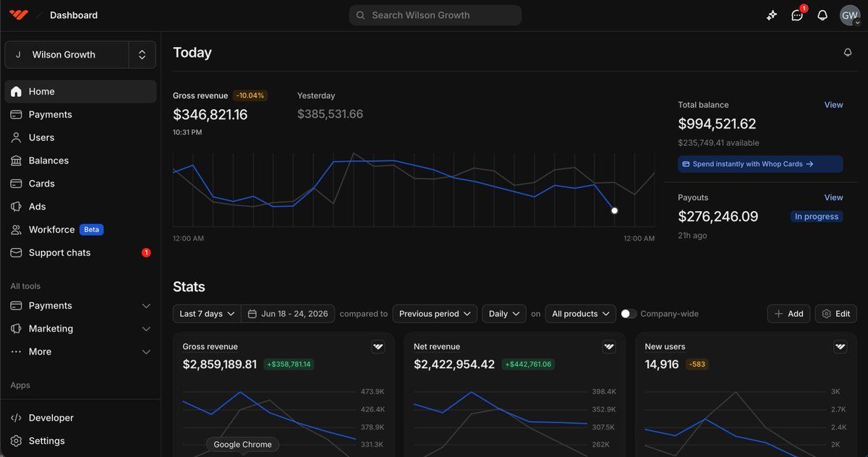Click the -583 new users badge
The image size is (868, 457).
[x=697, y=364]
